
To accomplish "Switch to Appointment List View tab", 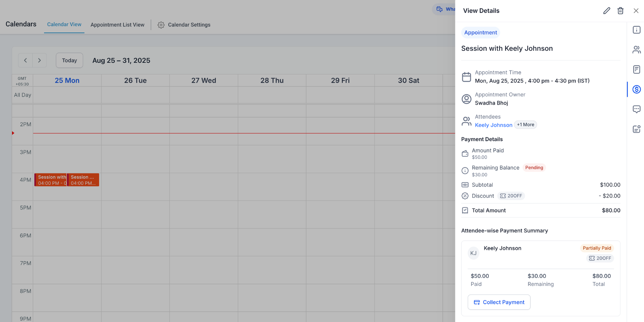I will point(117,25).
